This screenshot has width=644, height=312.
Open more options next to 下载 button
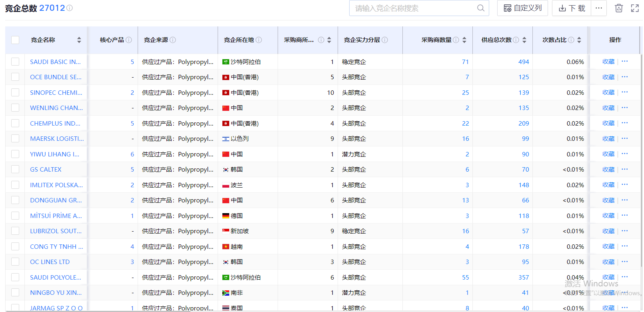coord(599,8)
